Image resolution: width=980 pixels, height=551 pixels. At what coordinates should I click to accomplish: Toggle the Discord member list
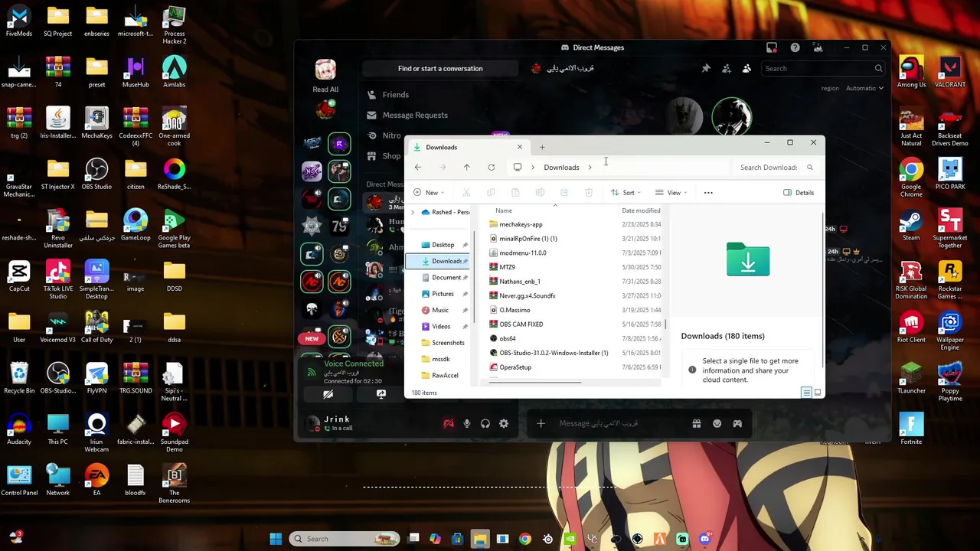click(x=746, y=69)
